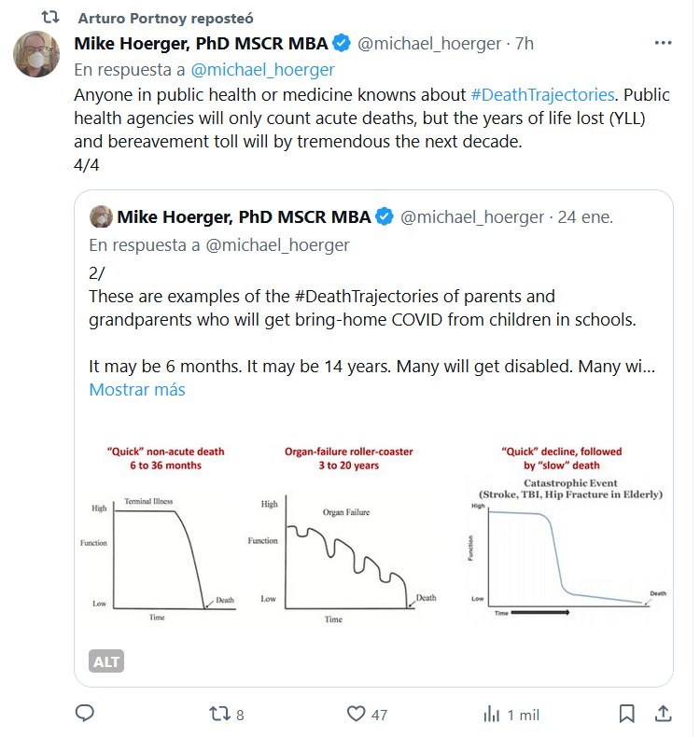
Task: Click the reply comment icon
Action: coord(85,714)
